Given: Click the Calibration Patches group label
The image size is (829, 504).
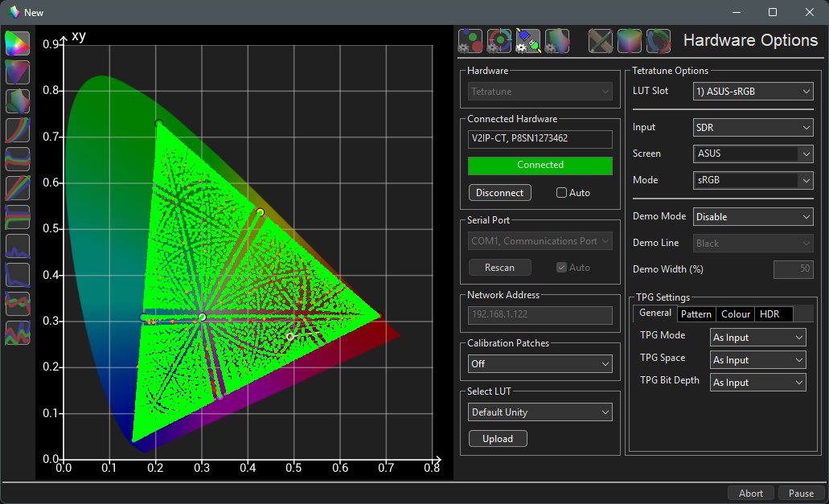Looking at the screenshot, I should [x=508, y=343].
